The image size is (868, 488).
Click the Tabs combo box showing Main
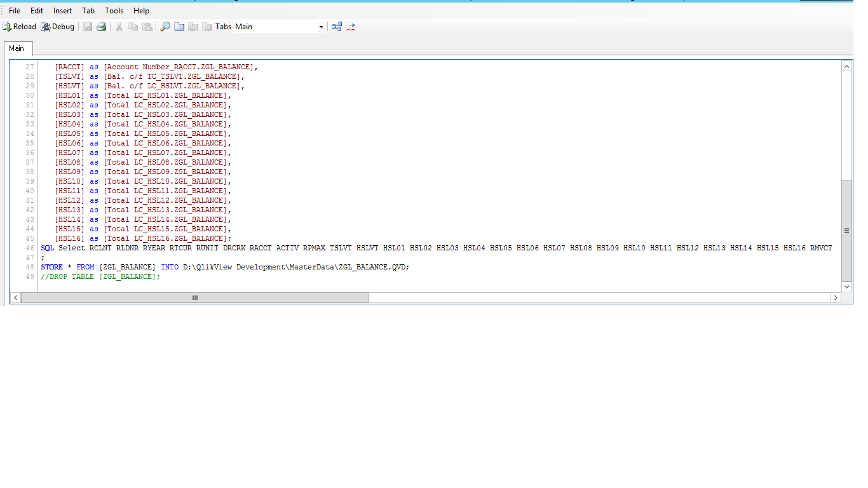[280, 27]
